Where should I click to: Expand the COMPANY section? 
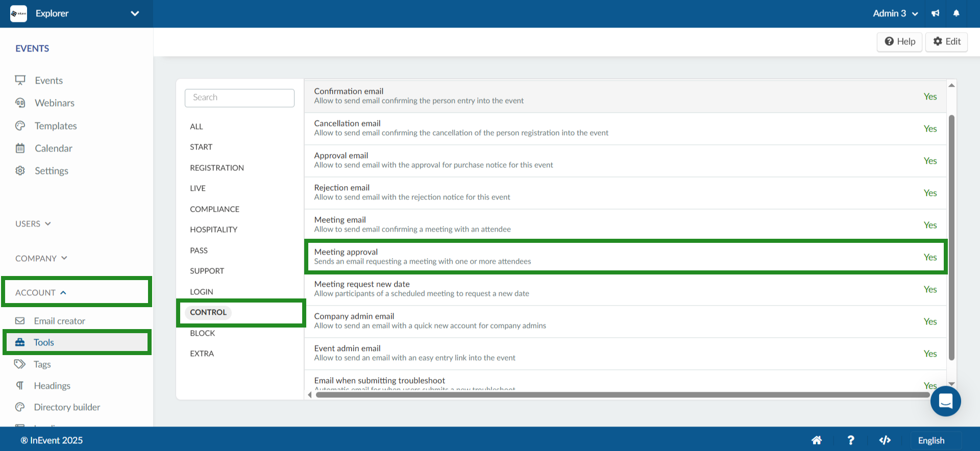[x=41, y=259]
